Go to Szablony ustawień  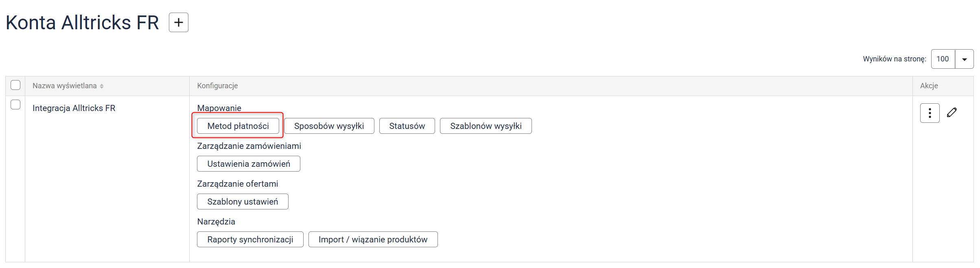point(243,202)
